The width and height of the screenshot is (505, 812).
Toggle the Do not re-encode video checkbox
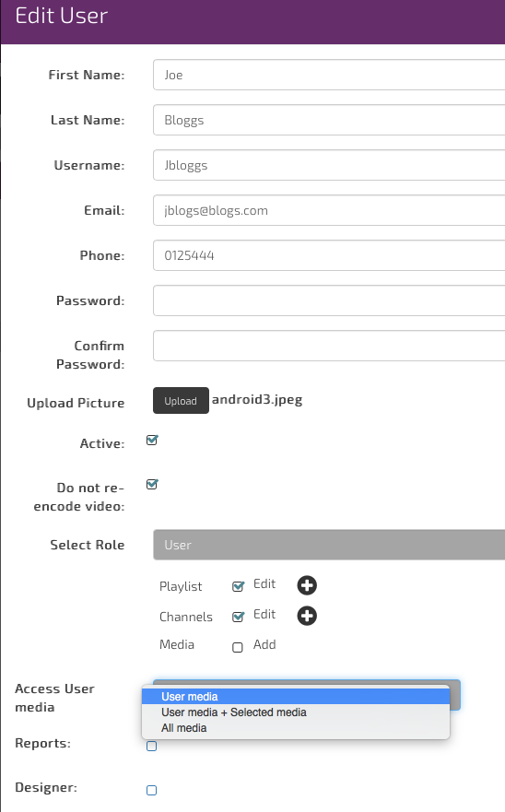[152, 484]
